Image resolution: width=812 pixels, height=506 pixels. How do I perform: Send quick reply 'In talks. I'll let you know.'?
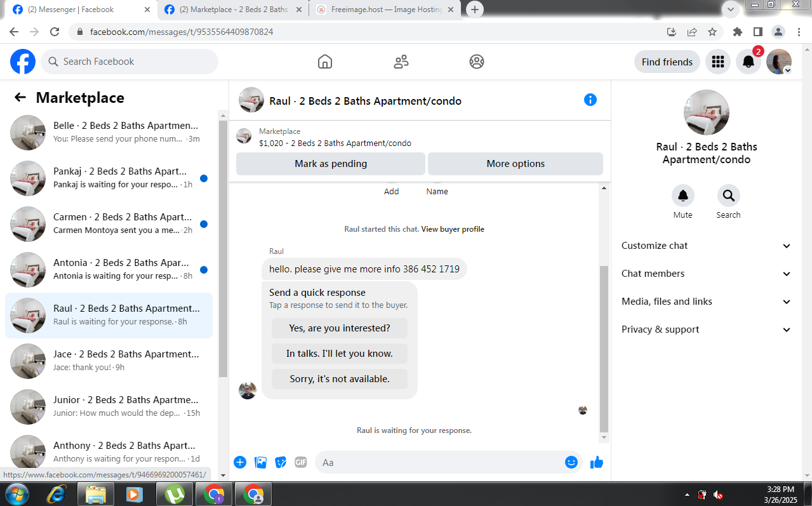coord(340,354)
